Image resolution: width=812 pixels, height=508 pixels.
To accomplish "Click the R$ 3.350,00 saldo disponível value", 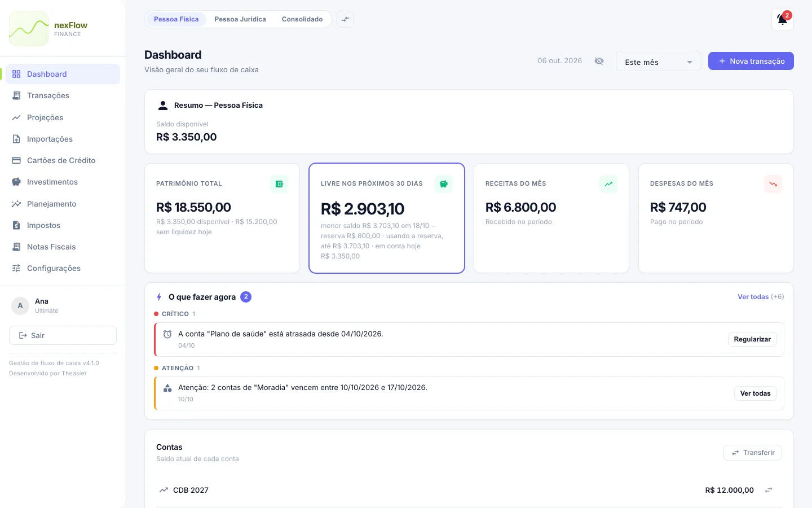I will [186, 137].
